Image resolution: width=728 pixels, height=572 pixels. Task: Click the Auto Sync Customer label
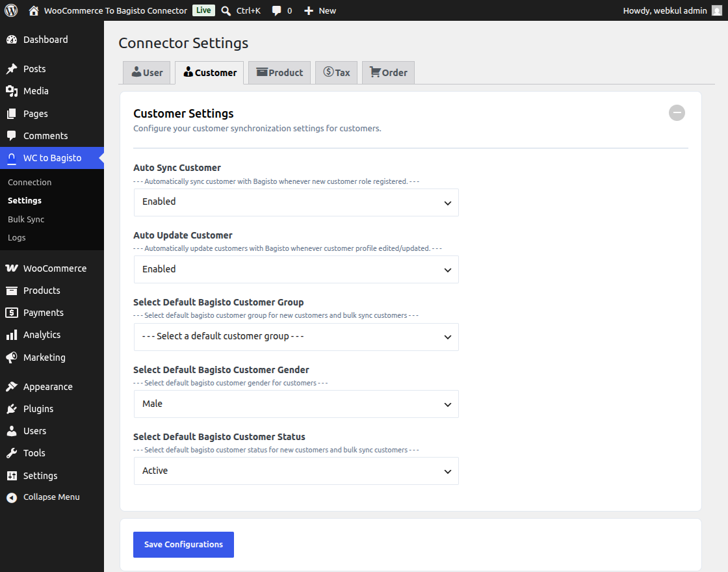177,168
